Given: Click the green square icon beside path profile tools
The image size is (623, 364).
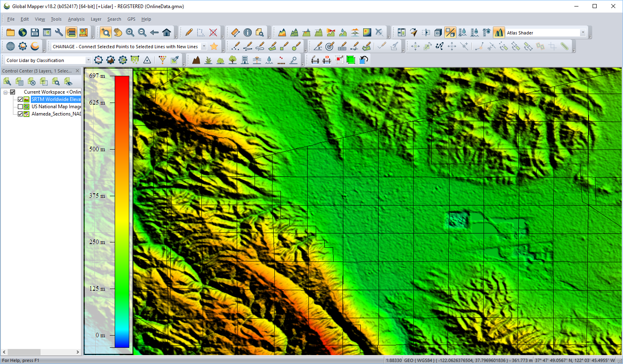Looking at the screenshot, I should click(x=351, y=60).
